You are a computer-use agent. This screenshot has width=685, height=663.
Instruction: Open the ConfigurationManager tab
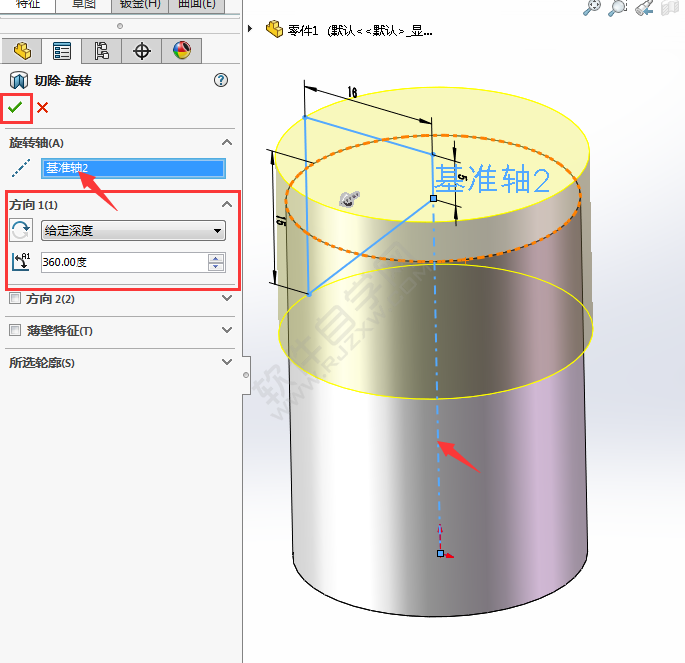pyautogui.click(x=101, y=51)
